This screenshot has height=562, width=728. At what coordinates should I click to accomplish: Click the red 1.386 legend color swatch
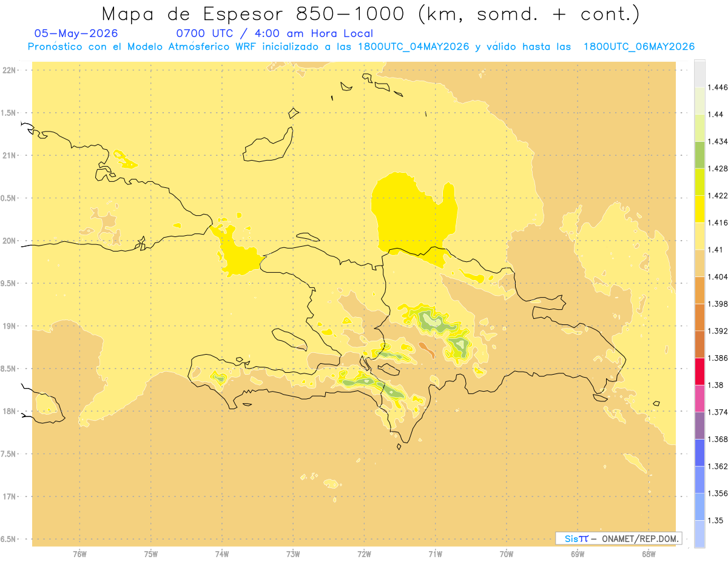(699, 371)
